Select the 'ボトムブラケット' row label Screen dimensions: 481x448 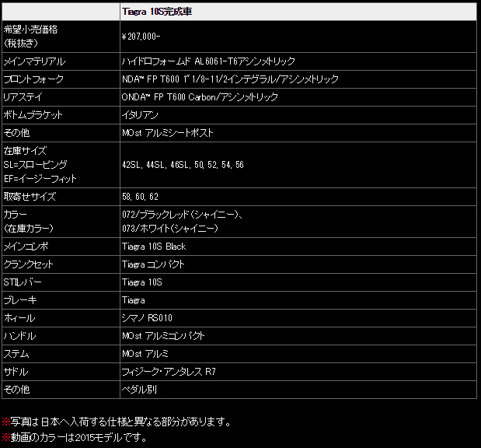pos(33,115)
